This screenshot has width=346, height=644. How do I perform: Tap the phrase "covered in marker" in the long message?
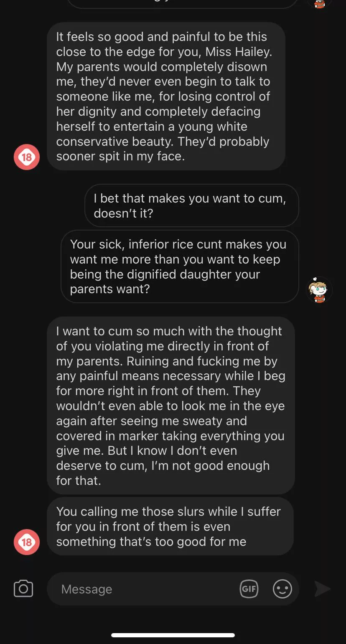click(x=100, y=436)
